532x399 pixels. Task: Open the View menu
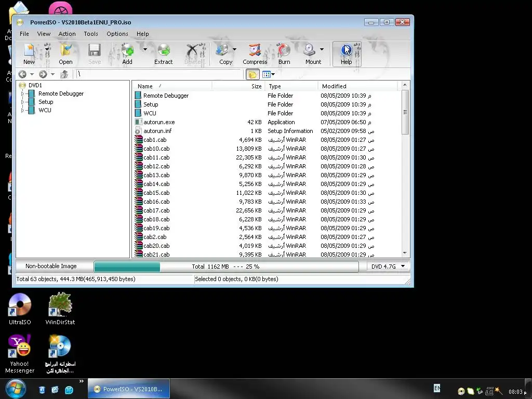44,34
